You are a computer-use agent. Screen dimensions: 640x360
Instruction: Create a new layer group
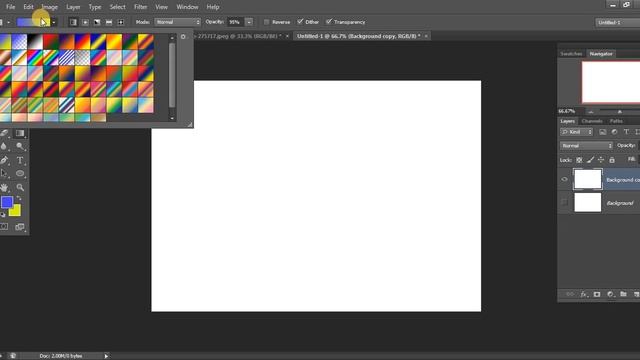click(x=623, y=294)
